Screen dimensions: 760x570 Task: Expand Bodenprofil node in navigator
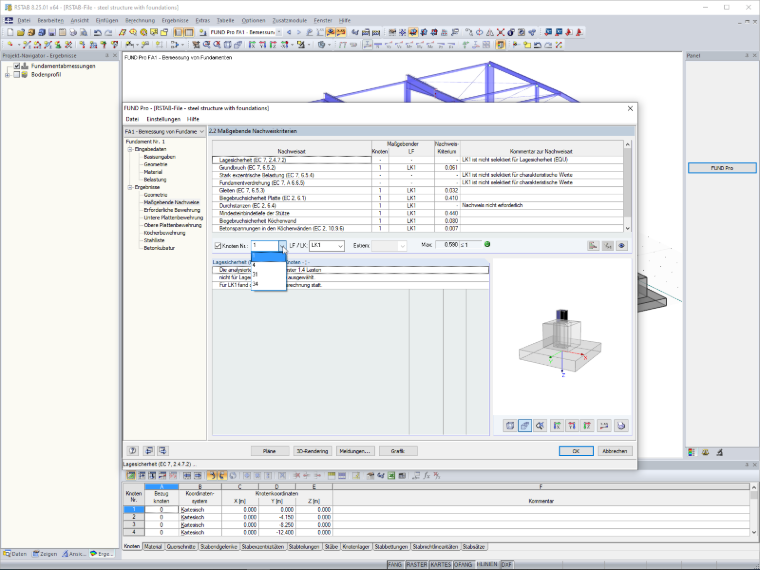pos(7,75)
